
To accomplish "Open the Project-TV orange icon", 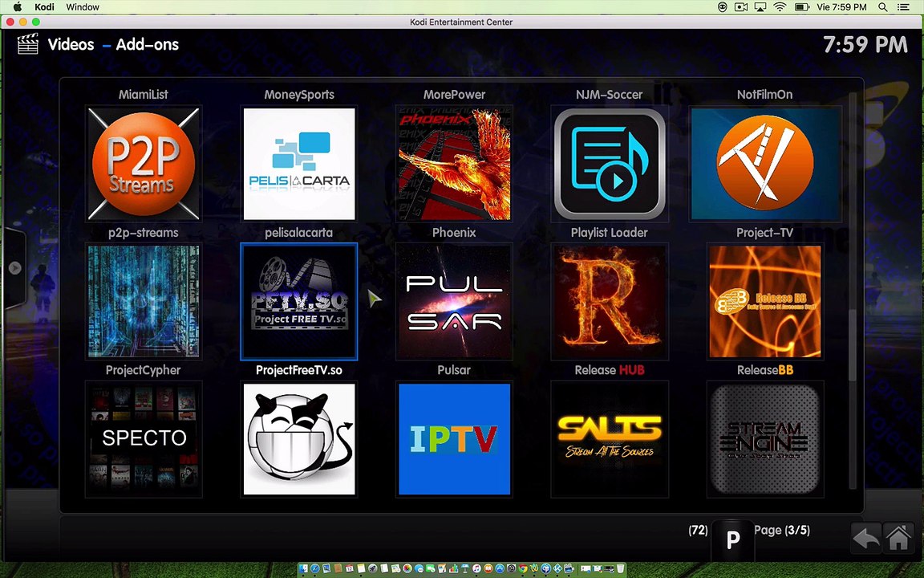I will pos(765,164).
